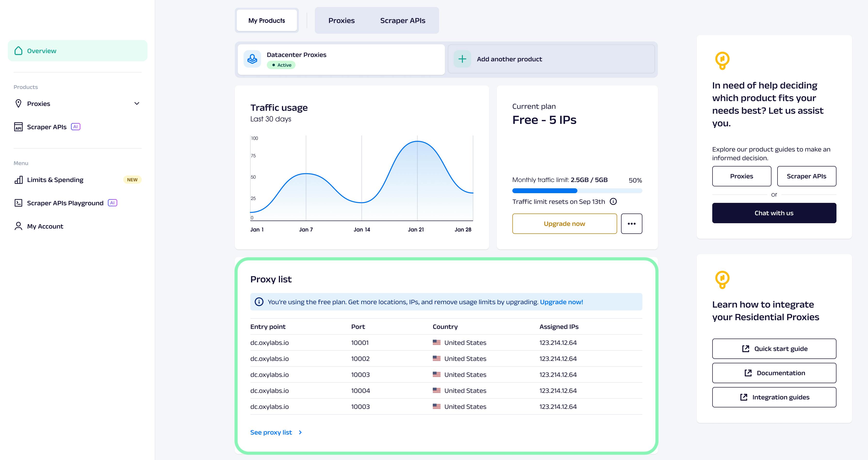Select the My Products tab
Screen dimensions: 868x460
click(267, 21)
